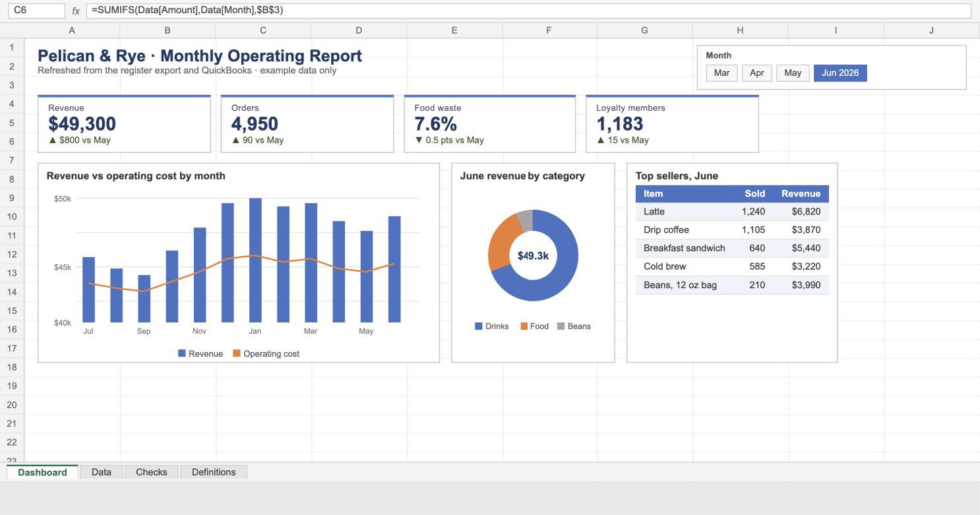Click the Operating cost legend orange swatch
This screenshot has height=515, width=980.
tap(237, 353)
